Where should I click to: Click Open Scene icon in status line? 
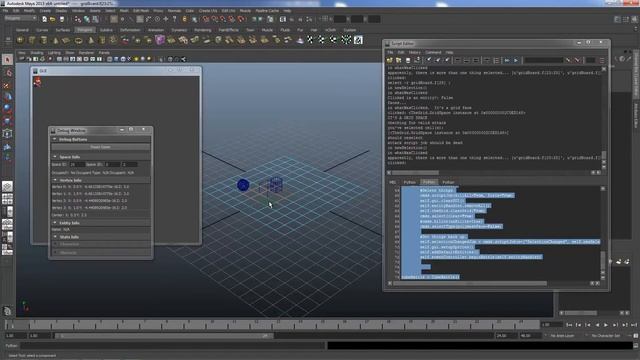tap(53, 19)
